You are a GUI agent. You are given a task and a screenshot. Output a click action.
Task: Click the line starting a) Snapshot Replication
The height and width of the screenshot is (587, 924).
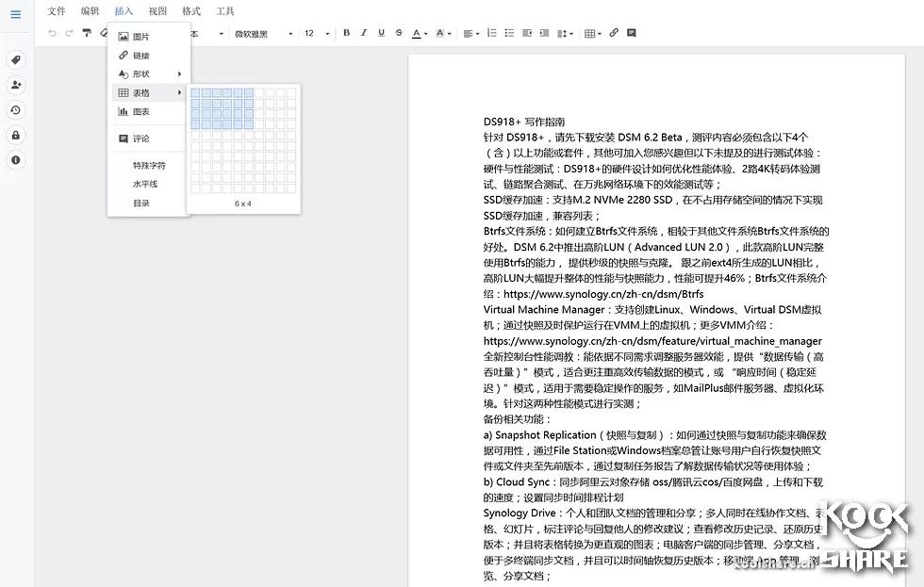click(654, 435)
